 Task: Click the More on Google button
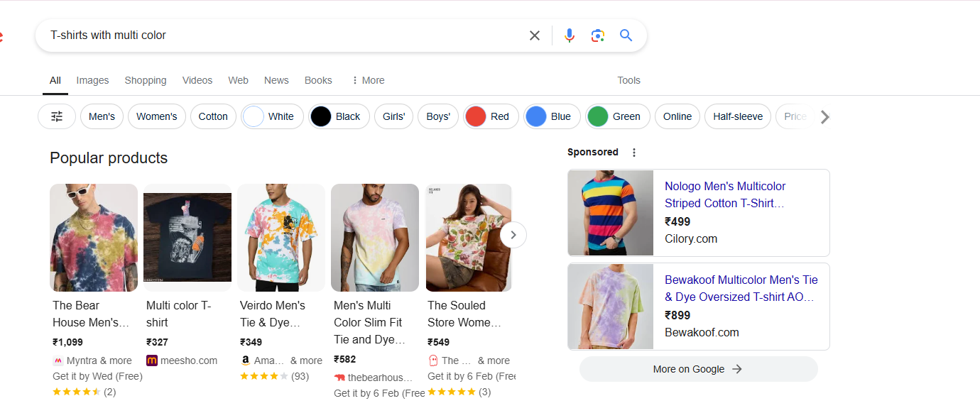(x=698, y=369)
